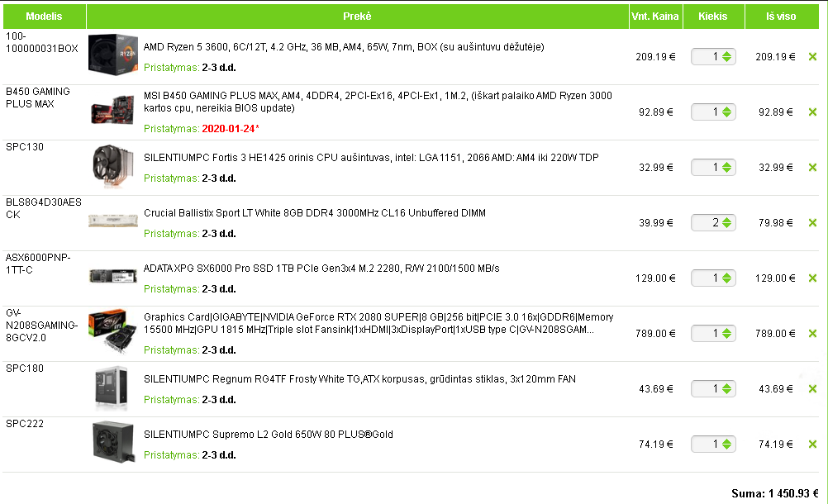The height and width of the screenshot is (504, 828).
Task: Click unit price 39.99 € for Crucial RAM
Action: 656,223
